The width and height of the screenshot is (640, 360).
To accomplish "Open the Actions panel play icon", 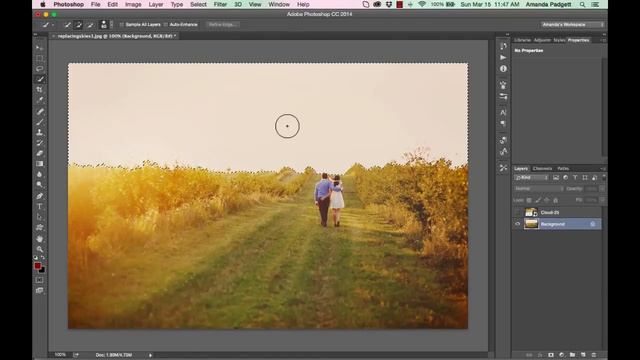I will [503, 58].
